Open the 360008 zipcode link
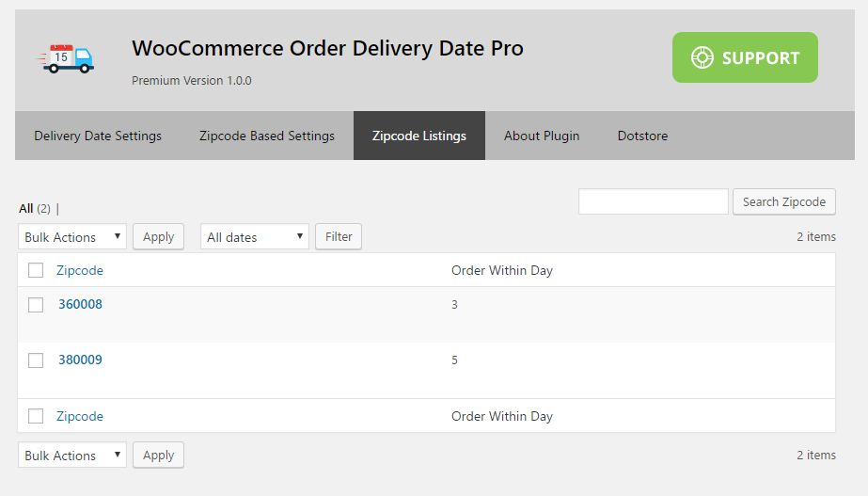Viewport: 868px width, 496px height. pos(80,305)
